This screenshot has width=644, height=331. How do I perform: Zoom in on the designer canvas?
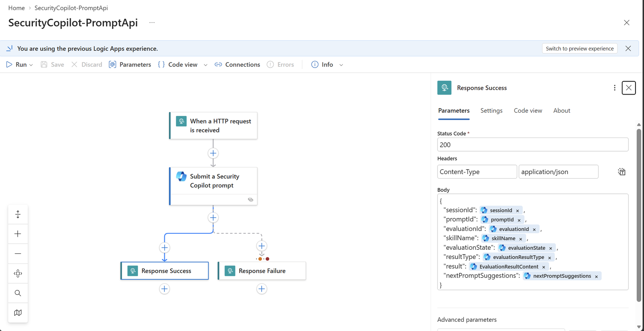[18, 234]
